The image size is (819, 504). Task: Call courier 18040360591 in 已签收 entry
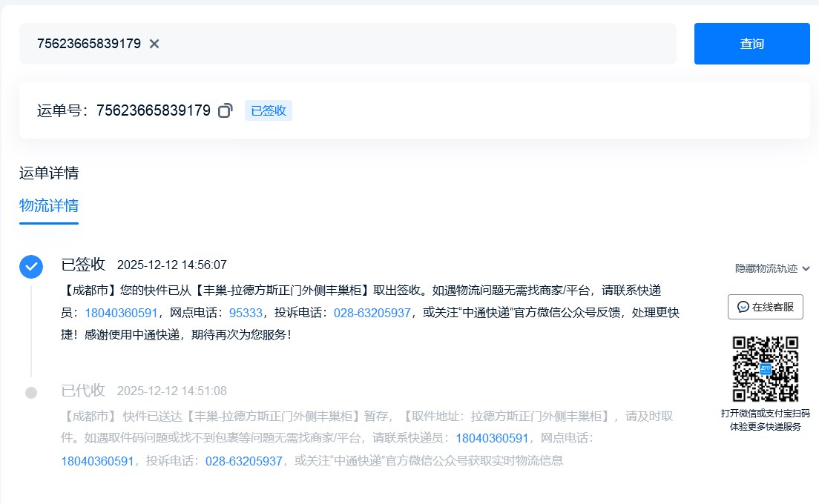[x=121, y=313]
